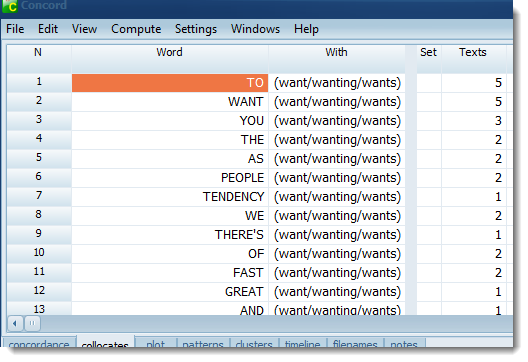Click row number 5 in N column

(x=39, y=159)
